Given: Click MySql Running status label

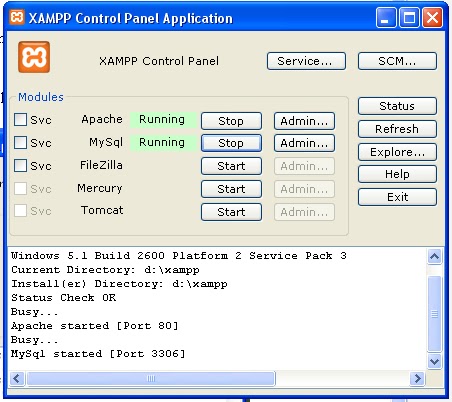Looking at the screenshot, I should 162,143.
